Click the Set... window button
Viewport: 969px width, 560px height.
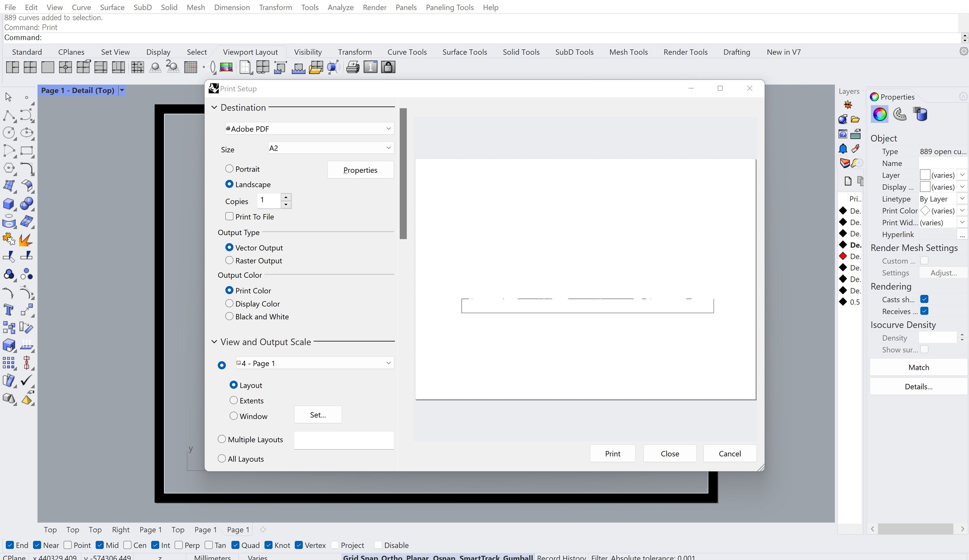(x=318, y=415)
